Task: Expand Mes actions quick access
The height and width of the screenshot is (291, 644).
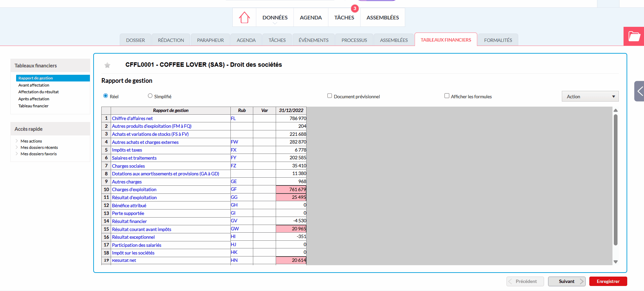Action: tap(31, 141)
